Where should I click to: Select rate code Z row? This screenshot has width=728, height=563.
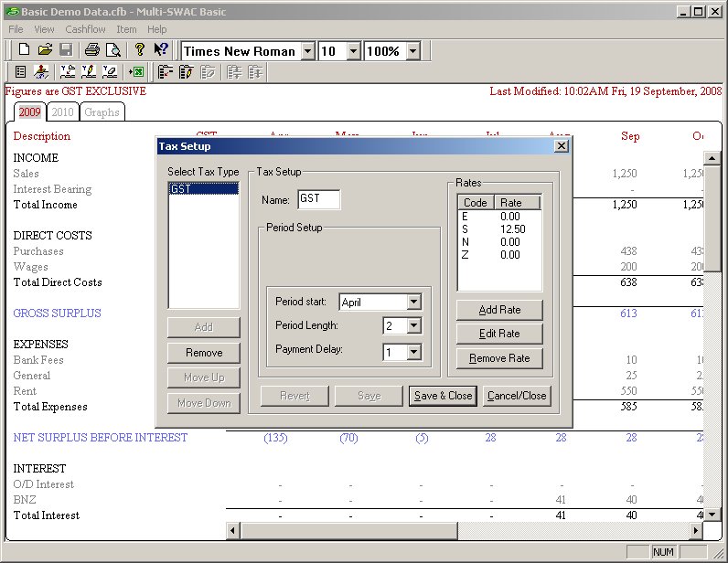tap(499, 255)
